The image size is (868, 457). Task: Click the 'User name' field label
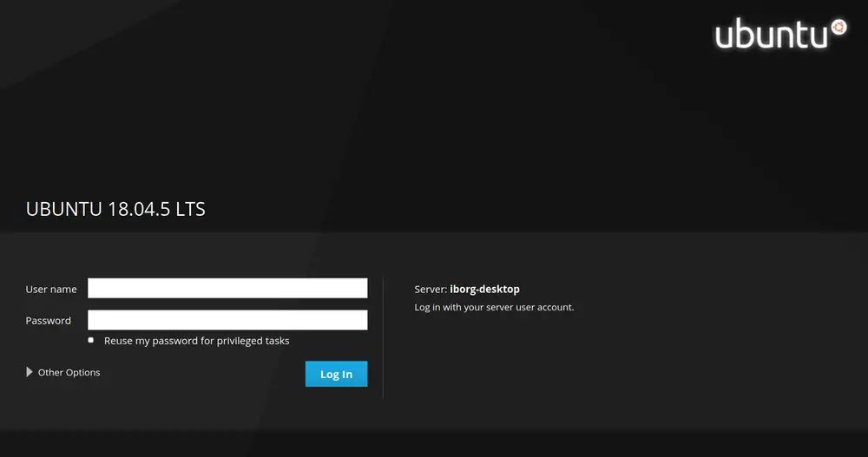(51, 290)
